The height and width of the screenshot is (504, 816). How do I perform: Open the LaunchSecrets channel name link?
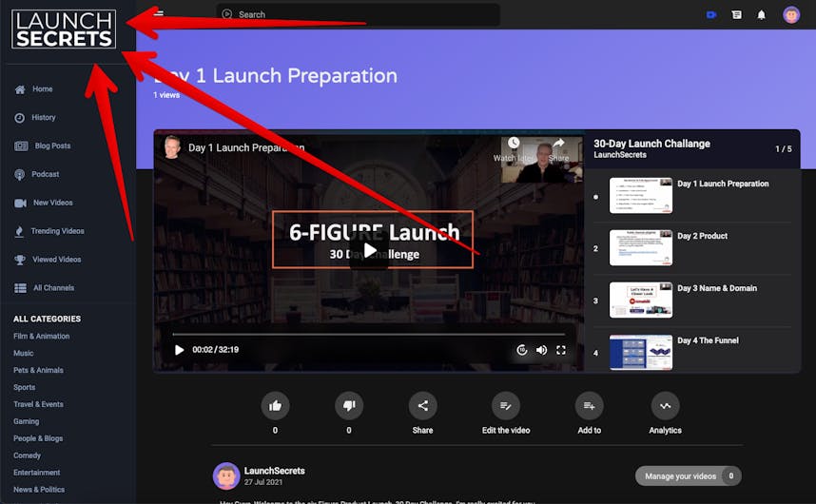pos(274,471)
